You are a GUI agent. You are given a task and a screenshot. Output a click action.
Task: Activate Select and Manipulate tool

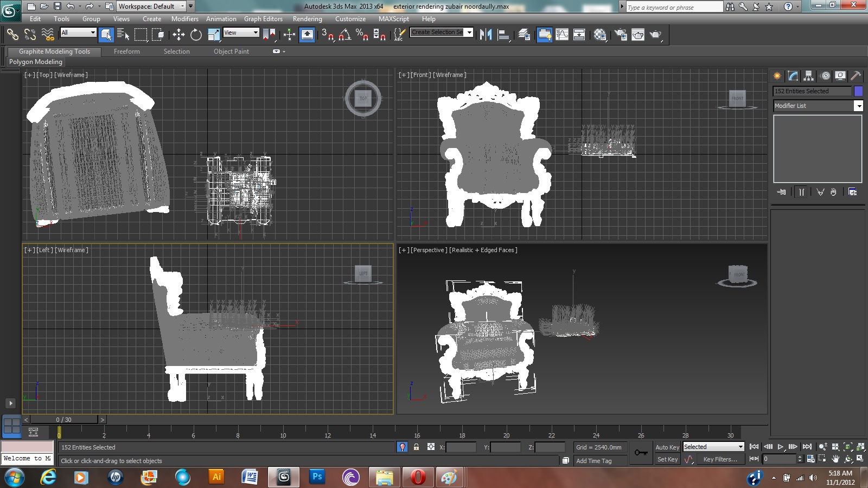point(289,35)
